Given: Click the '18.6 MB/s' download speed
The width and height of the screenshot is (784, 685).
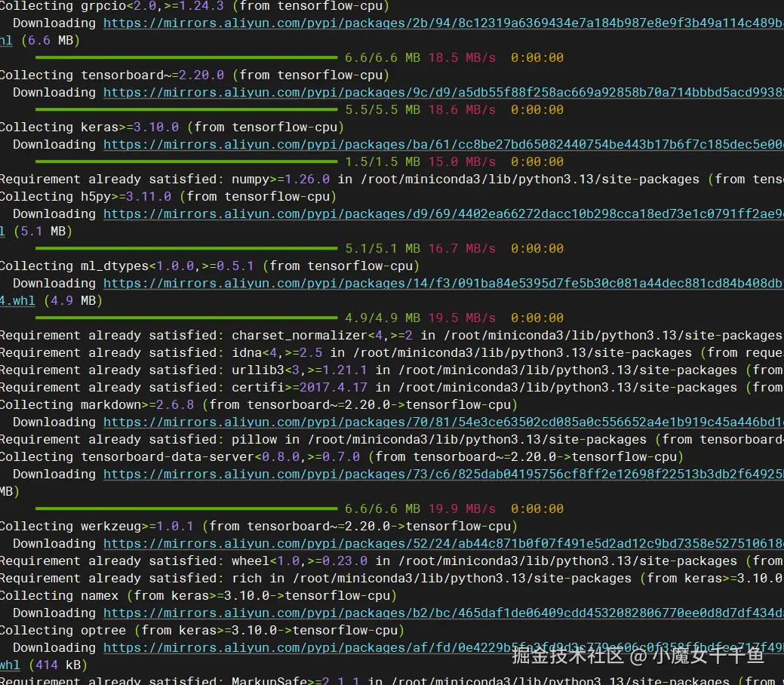Looking at the screenshot, I should [x=462, y=110].
